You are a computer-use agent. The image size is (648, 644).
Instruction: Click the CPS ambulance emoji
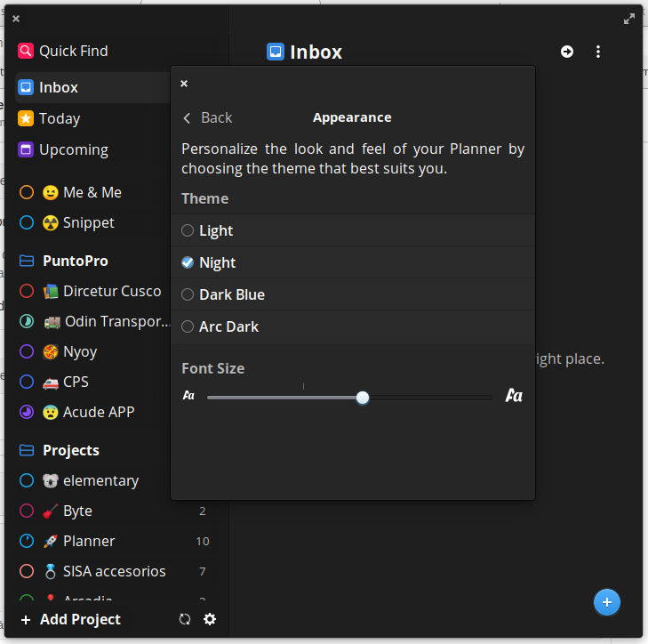pyautogui.click(x=51, y=382)
